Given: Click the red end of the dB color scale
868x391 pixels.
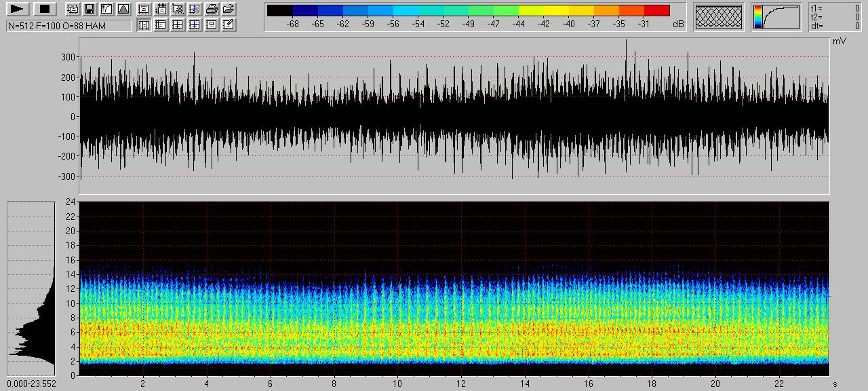Looking at the screenshot, I should (x=656, y=10).
